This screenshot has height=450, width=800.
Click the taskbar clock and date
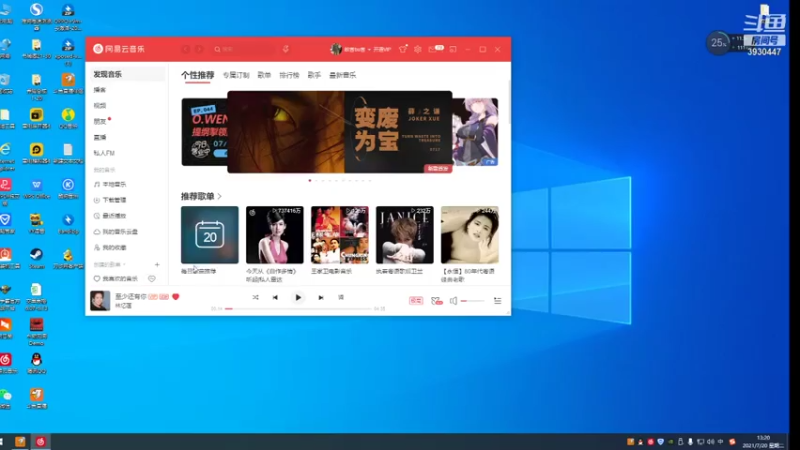tap(763, 442)
